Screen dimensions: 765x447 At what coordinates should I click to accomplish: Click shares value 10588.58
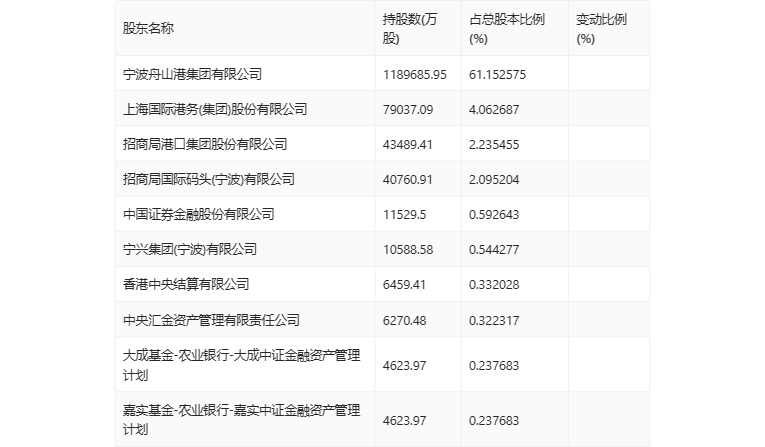pyautogui.click(x=408, y=250)
